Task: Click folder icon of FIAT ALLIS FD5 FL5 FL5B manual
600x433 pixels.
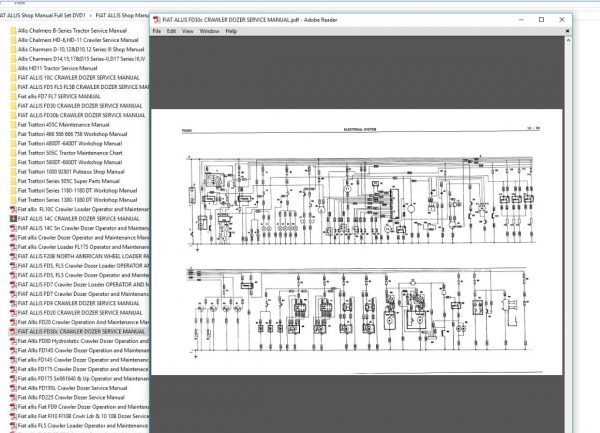Action: click(x=13, y=87)
